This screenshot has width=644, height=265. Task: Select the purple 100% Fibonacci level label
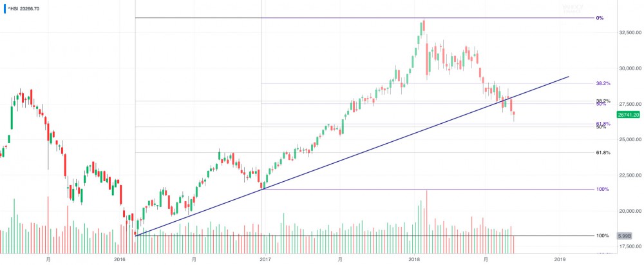603,189
